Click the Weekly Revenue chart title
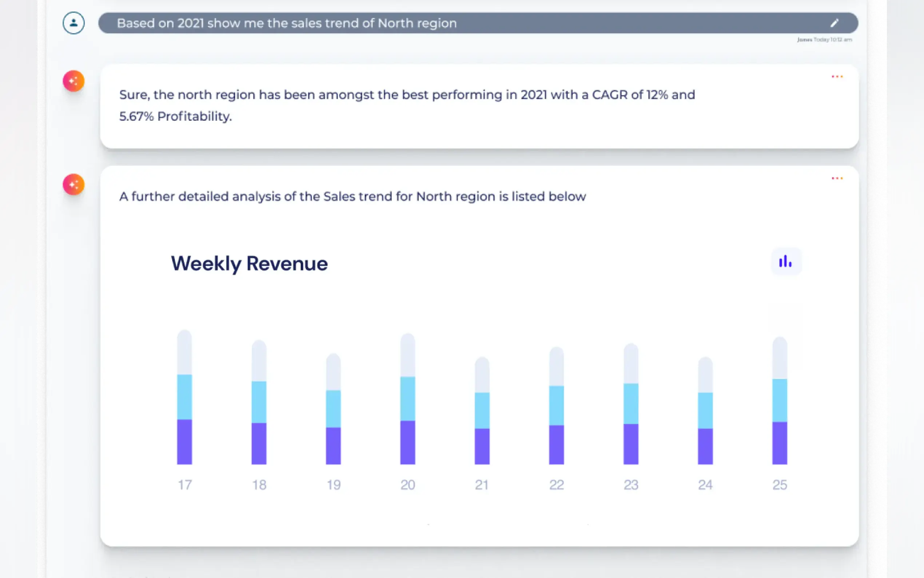Viewport: 924px width, 578px height. coord(249,264)
